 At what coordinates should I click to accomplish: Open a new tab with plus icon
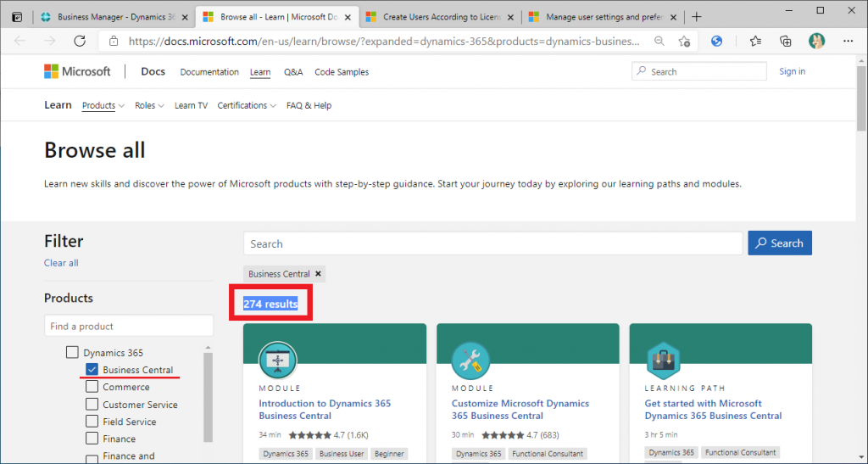click(x=697, y=17)
